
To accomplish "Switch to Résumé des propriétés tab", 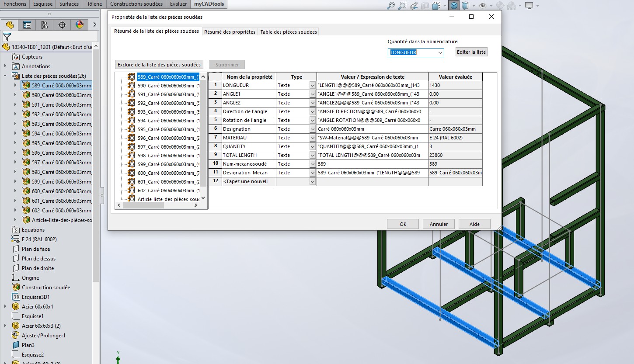I will point(230,32).
